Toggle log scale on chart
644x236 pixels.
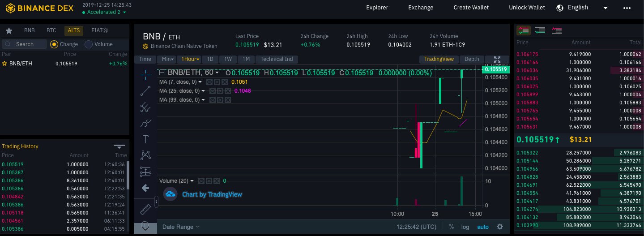tap(465, 227)
